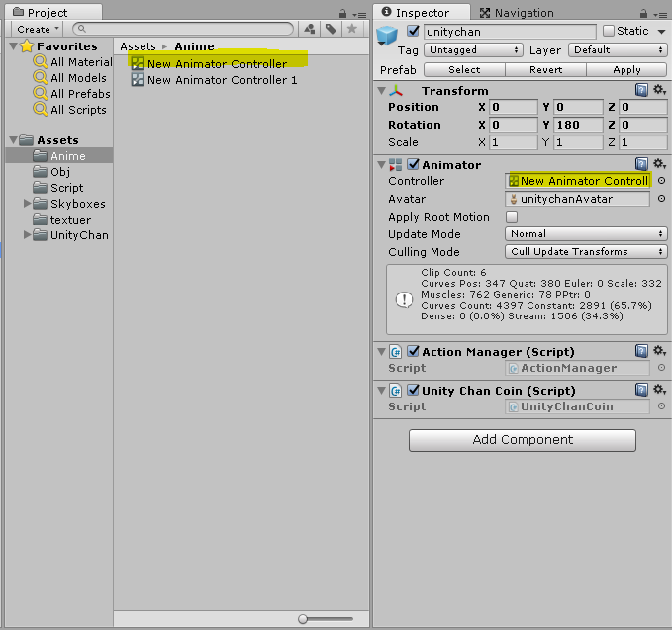The width and height of the screenshot is (672, 630).
Task: Toggle Action Manager script enabled checkbox
Action: (x=413, y=351)
